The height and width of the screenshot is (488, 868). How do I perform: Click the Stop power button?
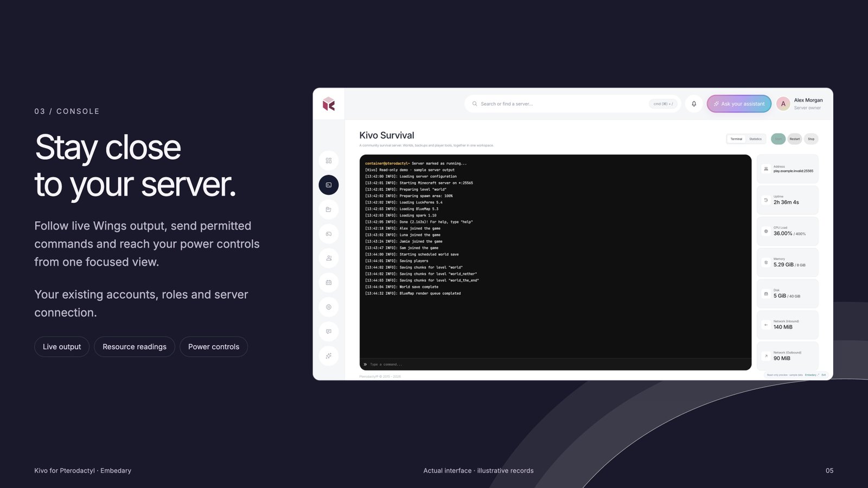pos(811,139)
